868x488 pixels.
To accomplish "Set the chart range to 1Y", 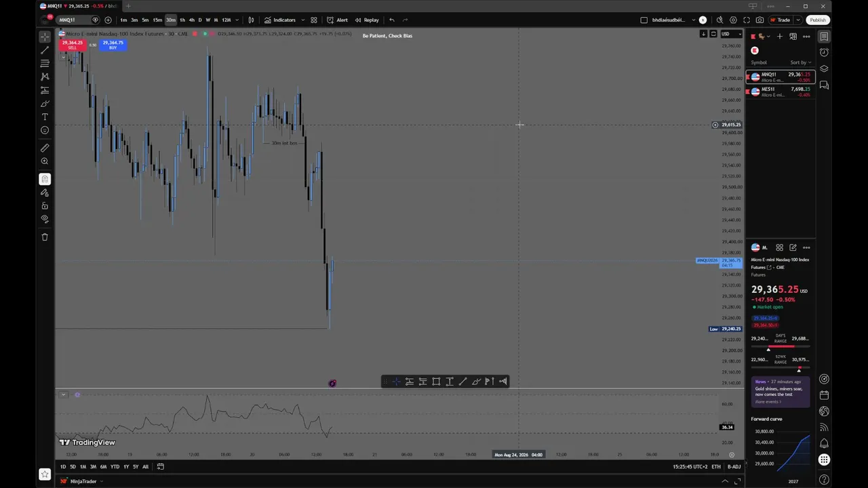I will [126, 466].
